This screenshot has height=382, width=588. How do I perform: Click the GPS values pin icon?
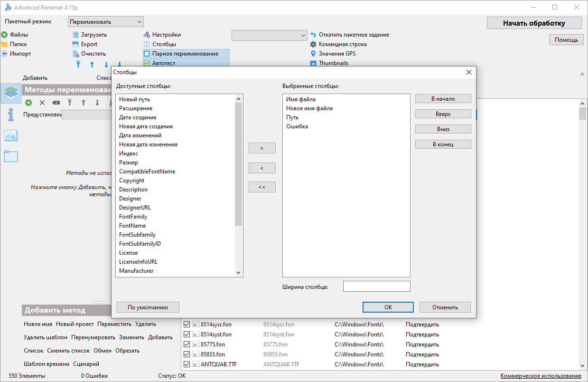[x=313, y=54]
